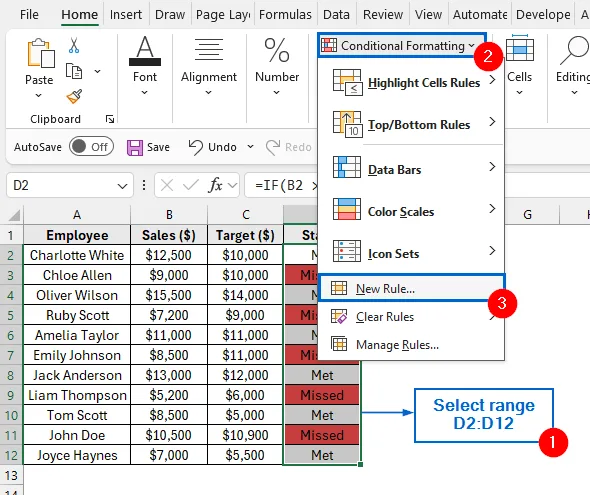Click the Copy icon in Clipboard group
This screenshot has height=495, width=590.
point(74,71)
